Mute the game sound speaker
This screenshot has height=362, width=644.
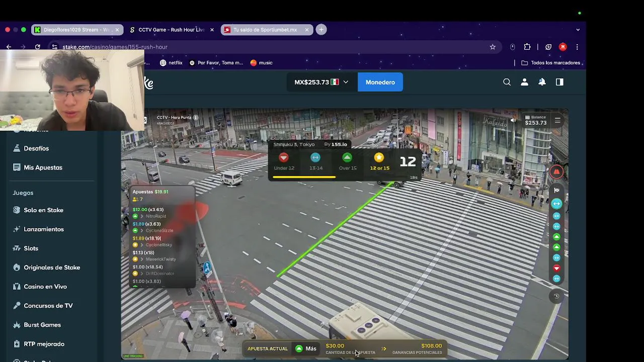[513, 120]
